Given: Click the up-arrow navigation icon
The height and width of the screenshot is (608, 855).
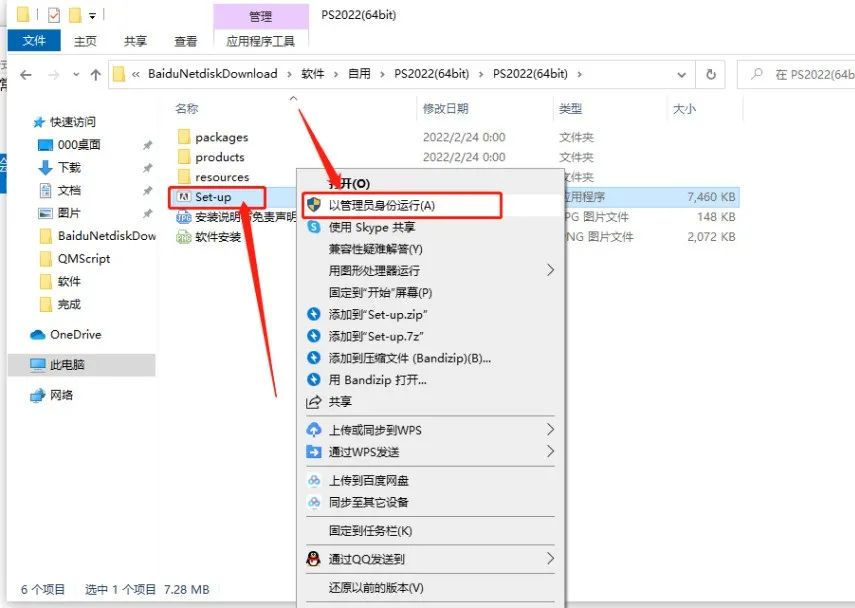Looking at the screenshot, I should 95,74.
